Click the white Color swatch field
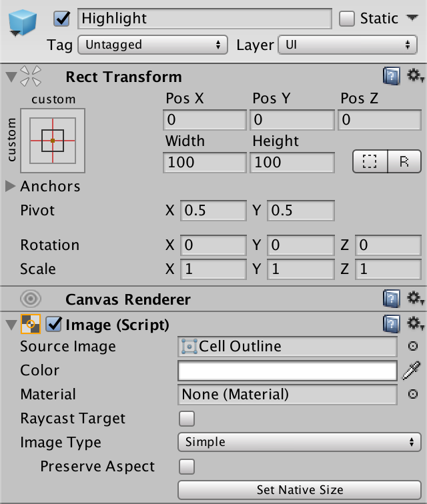427x504 pixels. tap(288, 371)
